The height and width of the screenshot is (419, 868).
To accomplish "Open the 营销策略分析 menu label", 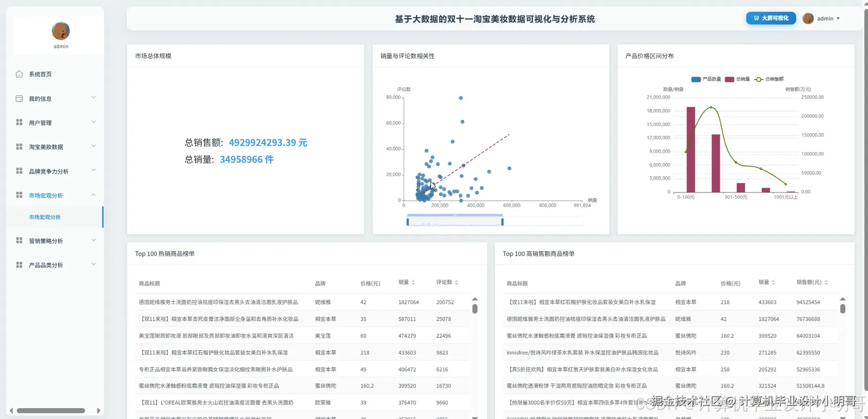I will coord(46,241).
